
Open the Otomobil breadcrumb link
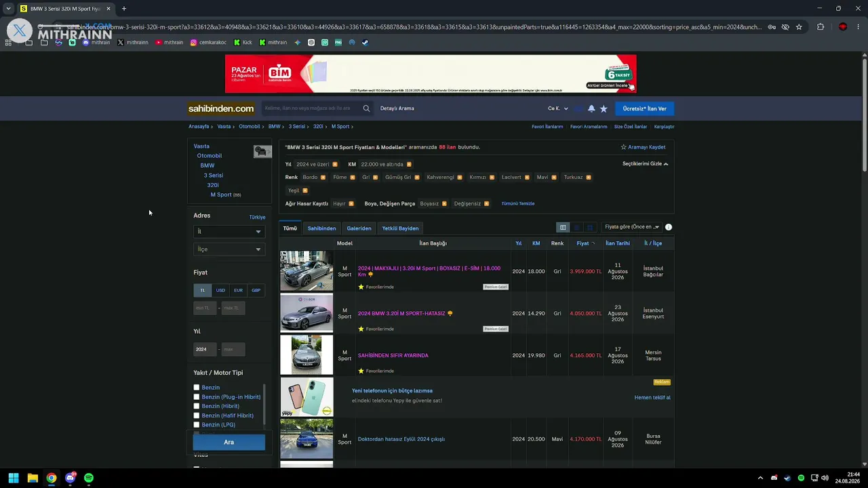click(x=249, y=127)
